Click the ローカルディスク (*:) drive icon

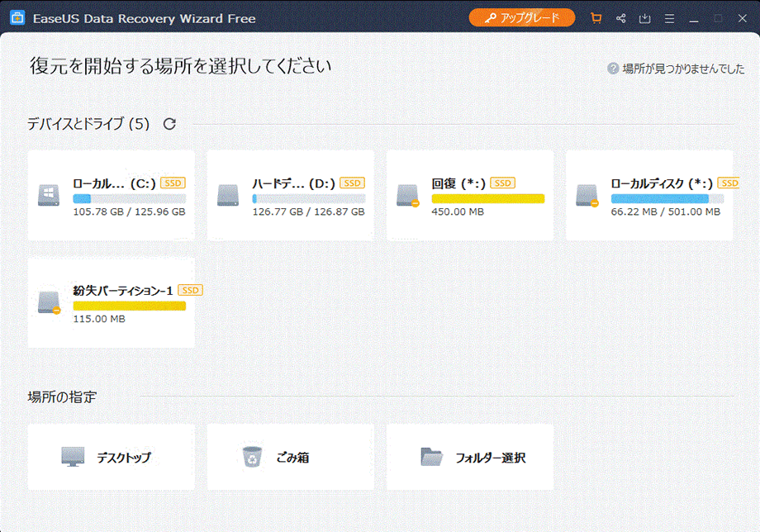pos(587,195)
